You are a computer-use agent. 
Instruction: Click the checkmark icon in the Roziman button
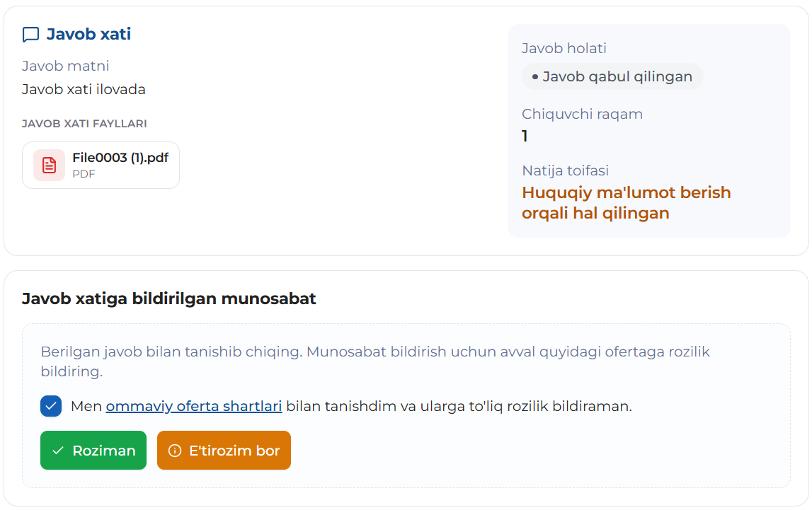click(x=58, y=451)
